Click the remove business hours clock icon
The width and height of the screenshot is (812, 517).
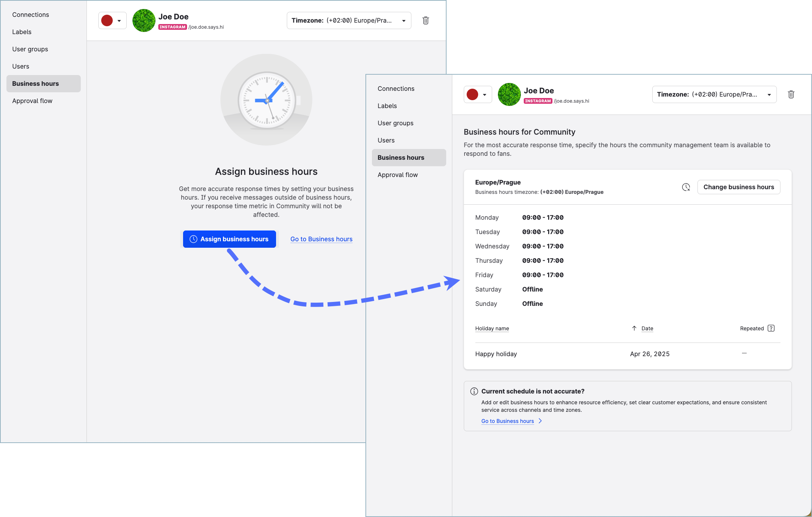click(686, 187)
